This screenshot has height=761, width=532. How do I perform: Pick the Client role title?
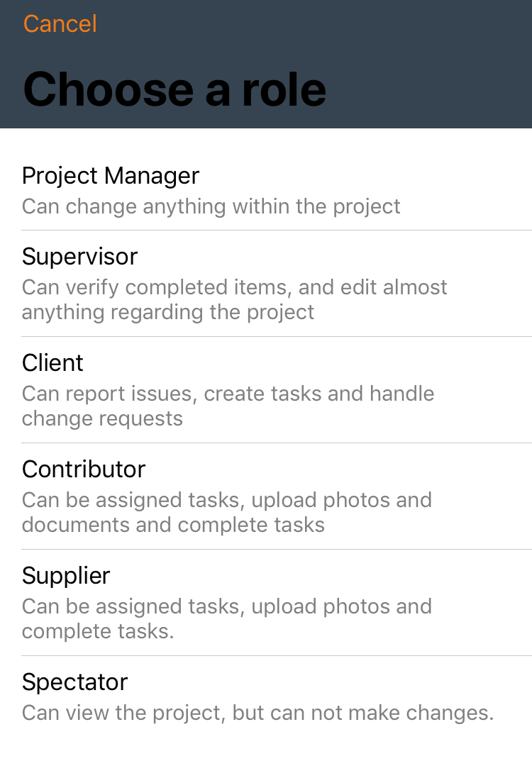[x=52, y=363]
